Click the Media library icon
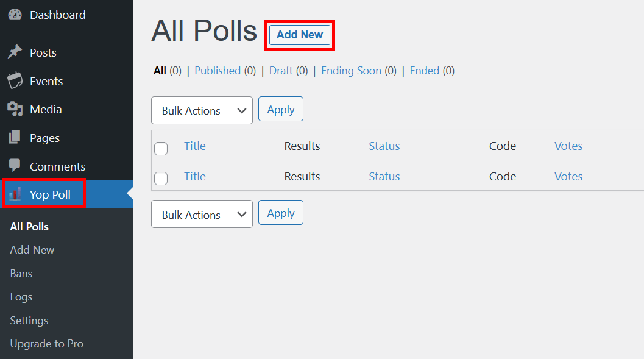 coord(15,110)
